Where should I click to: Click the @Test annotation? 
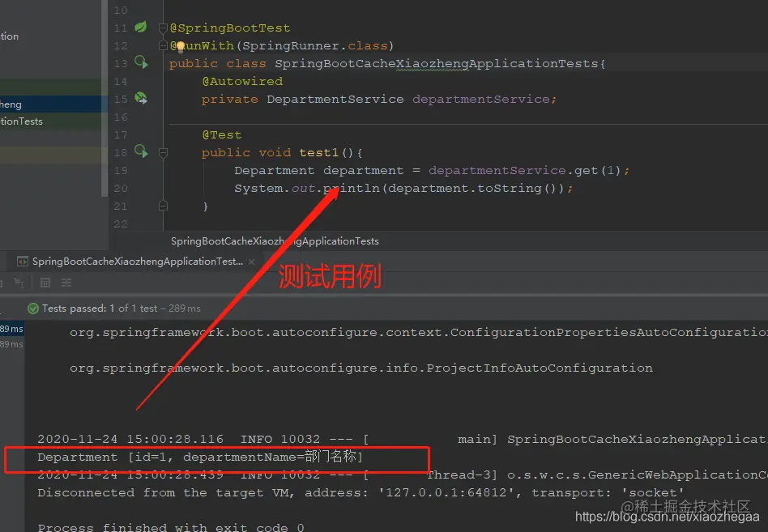click(x=222, y=134)
